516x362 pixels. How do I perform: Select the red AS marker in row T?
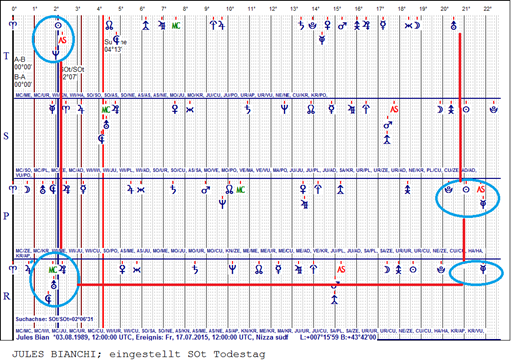pyautogui.click(x=62, y=40)
